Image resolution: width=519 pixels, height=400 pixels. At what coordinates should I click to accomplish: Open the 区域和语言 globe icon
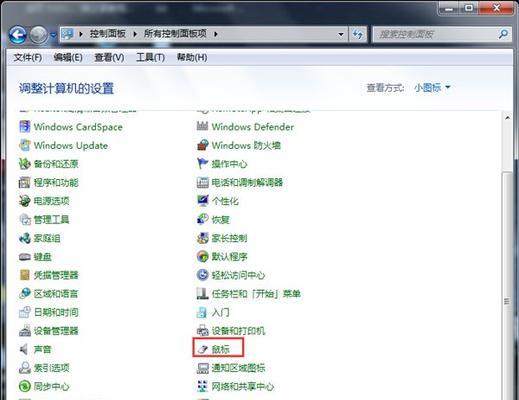(x=25, y=294)
